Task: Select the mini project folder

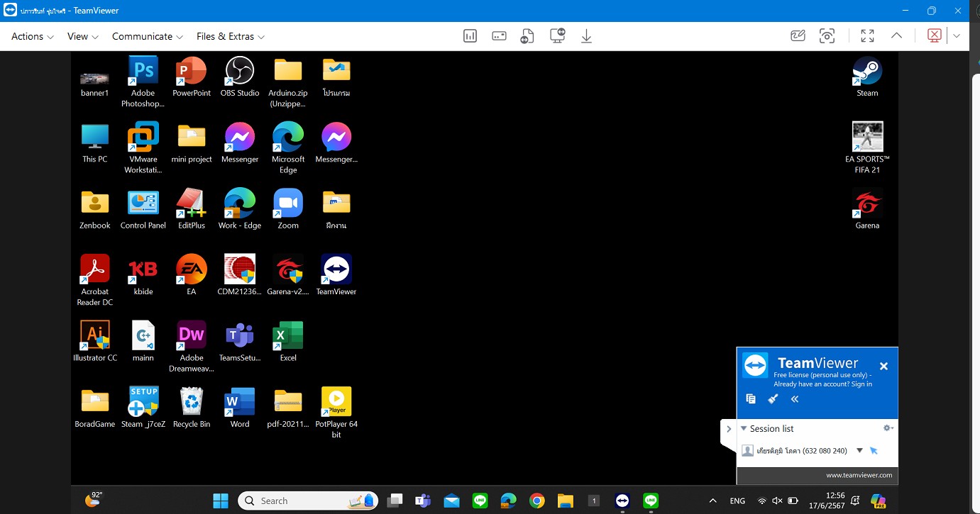Action: pos(192,143)
